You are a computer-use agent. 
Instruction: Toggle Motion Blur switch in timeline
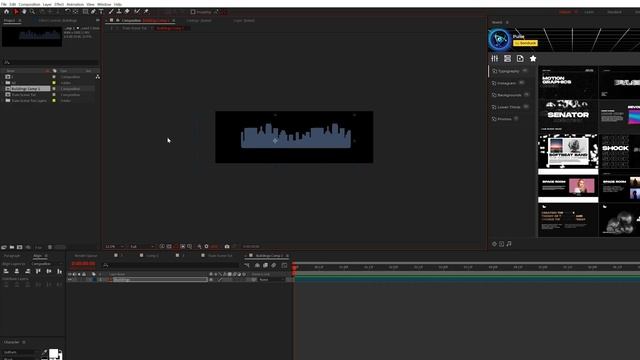[273, 265]
